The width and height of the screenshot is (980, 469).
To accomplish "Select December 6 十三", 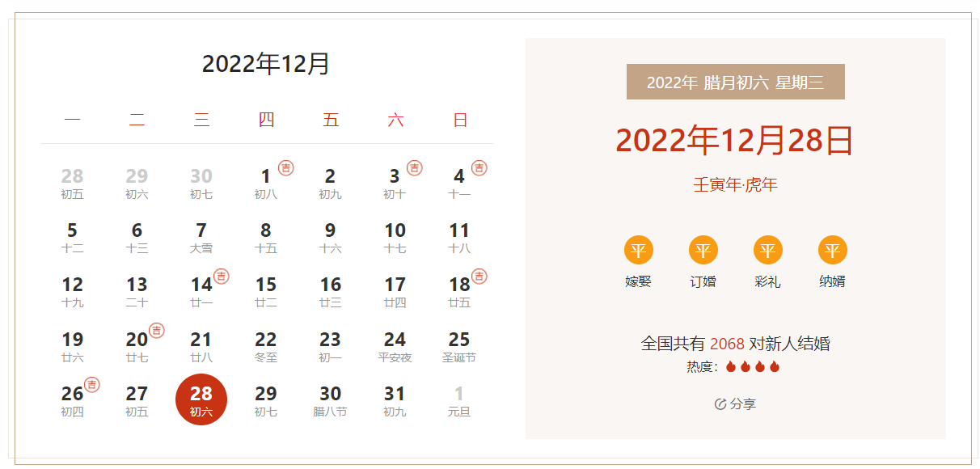I will (137, 238).
